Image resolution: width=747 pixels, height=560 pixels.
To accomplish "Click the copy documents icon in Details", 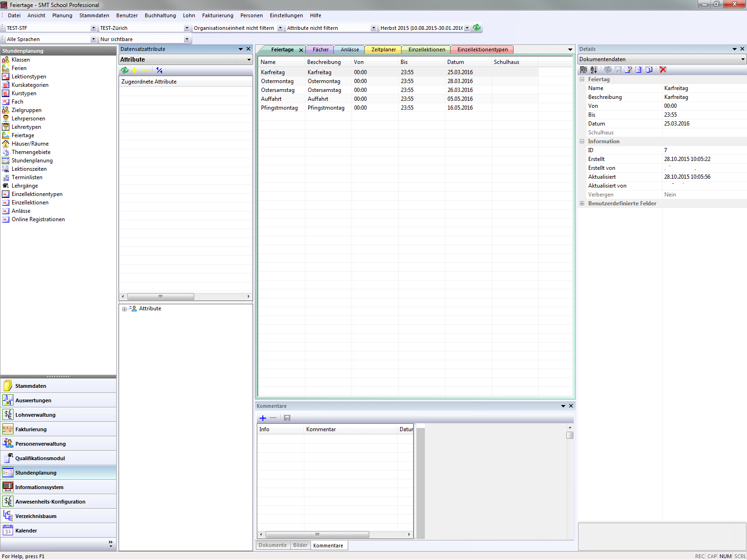I will coord(649,70).
